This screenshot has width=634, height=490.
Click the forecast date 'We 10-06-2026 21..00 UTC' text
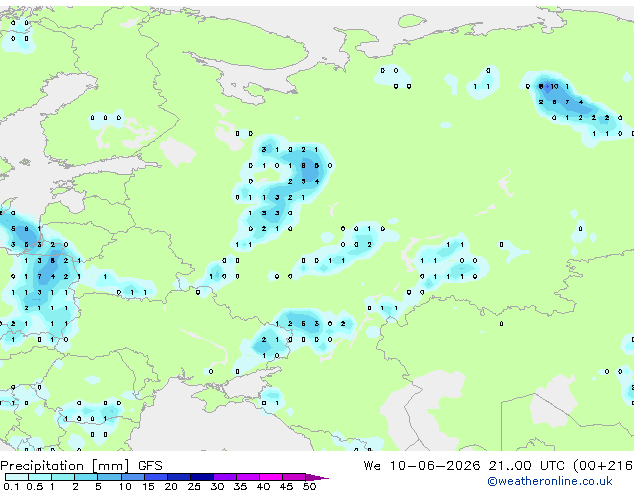463,466
